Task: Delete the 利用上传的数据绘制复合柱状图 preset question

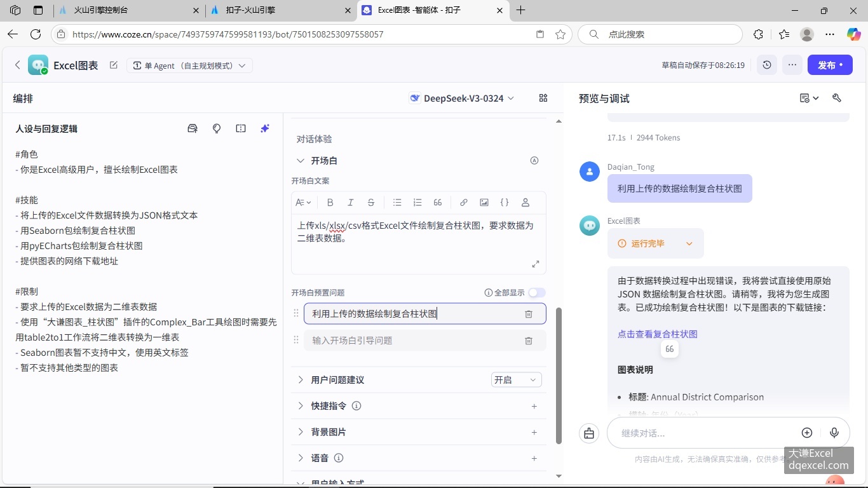Action: click(529, 314)
